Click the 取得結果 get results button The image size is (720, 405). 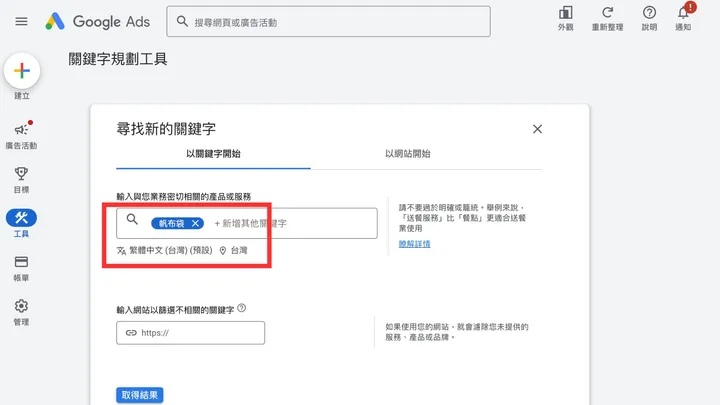(140, 395)
